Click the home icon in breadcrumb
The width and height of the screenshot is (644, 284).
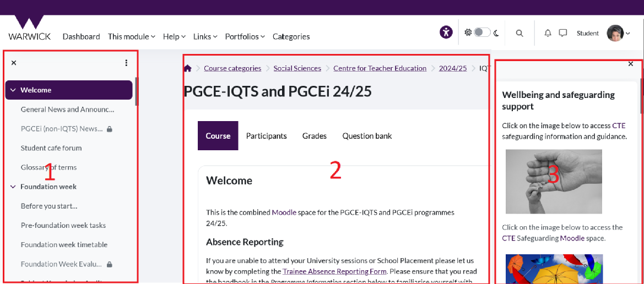pyautogui.click(x=188, y=68)
